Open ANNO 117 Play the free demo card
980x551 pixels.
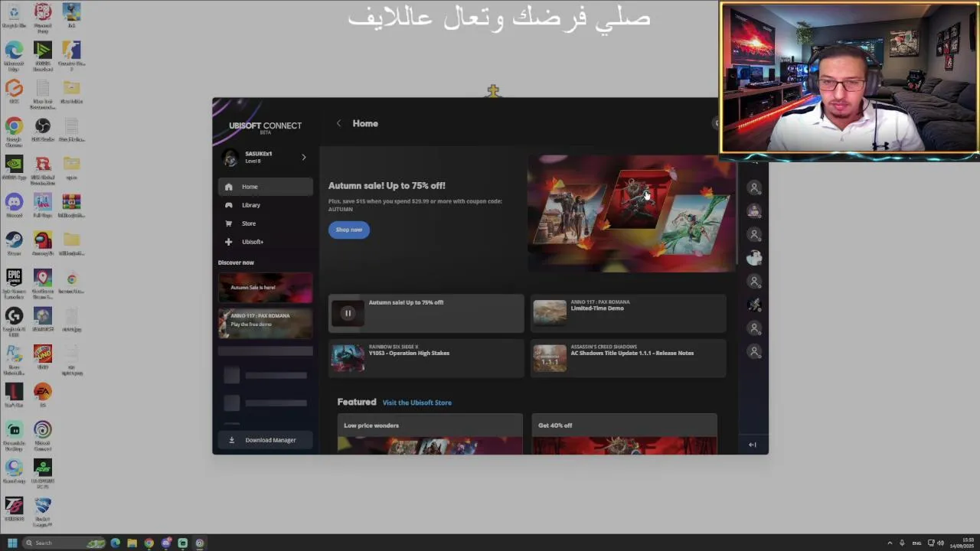pyautogui.click(x=265, y=324)
